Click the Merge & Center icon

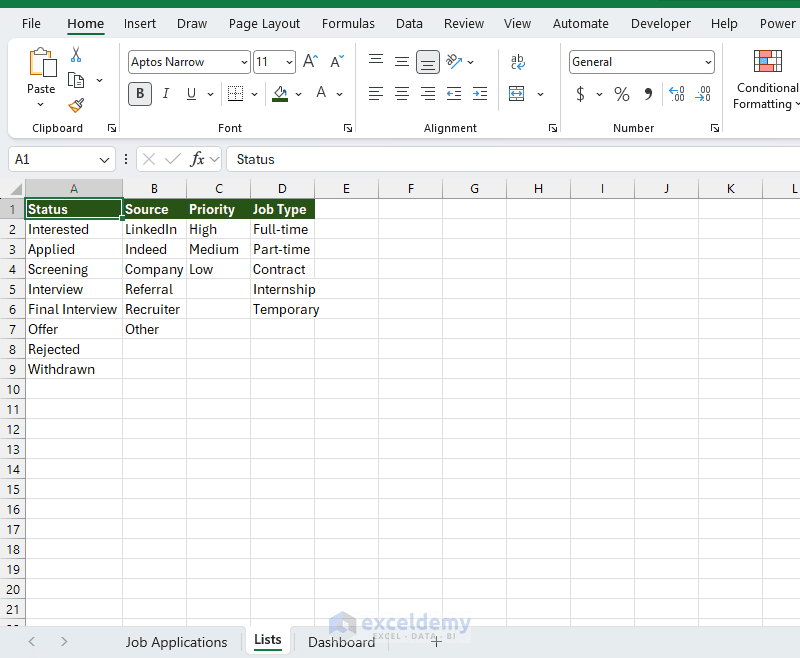[516, 94]
